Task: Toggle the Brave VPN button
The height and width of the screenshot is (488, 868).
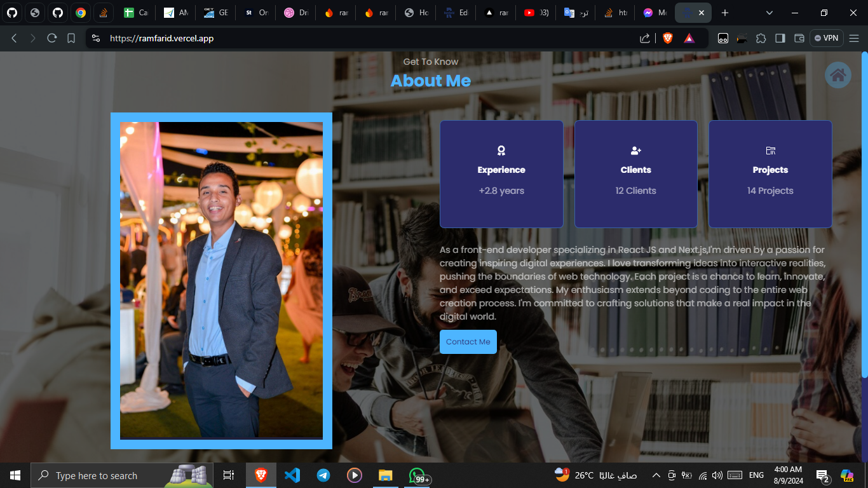Action: (x=827, y=38)
